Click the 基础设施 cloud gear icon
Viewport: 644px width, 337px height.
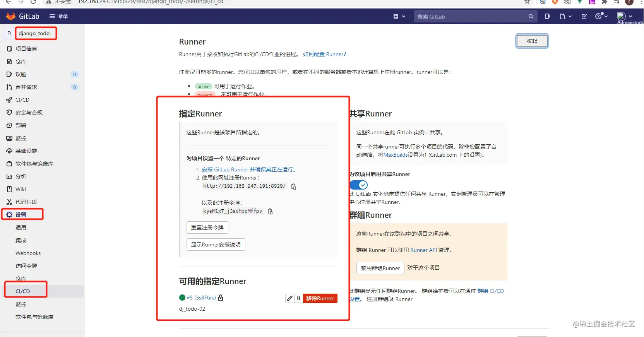(x=9, y=151)
